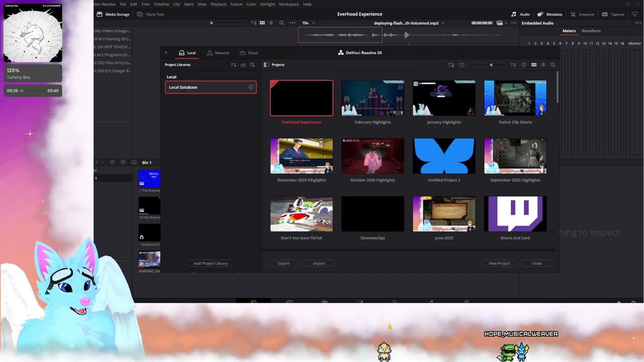
Task: Click the New Project button
Action: click(x=500, y=263)
